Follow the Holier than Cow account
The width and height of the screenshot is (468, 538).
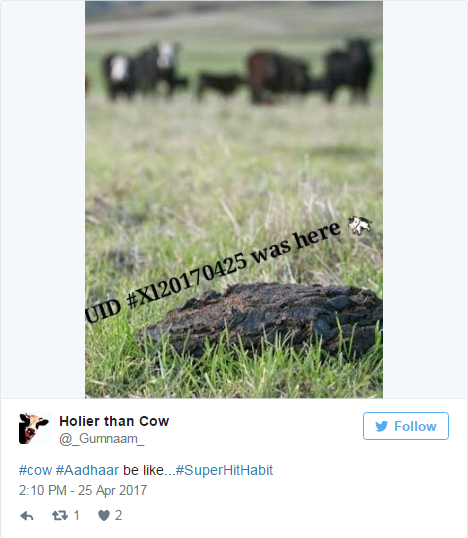pos(406,426)
